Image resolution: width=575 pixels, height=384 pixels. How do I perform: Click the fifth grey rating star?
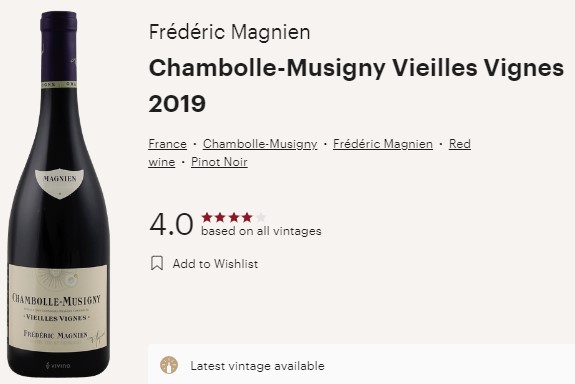click(x=261, y=217)
